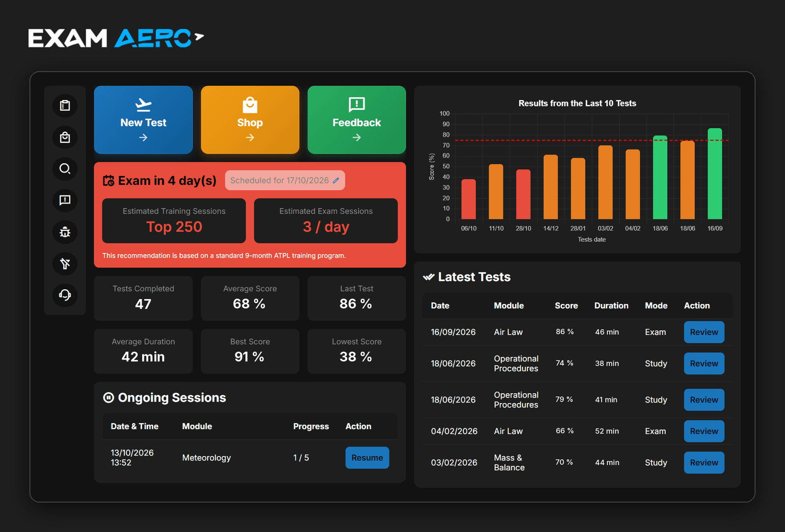Click the Scheduled for 17/10/2026 badge
This screenshot has height=532, width=785.
285,180
